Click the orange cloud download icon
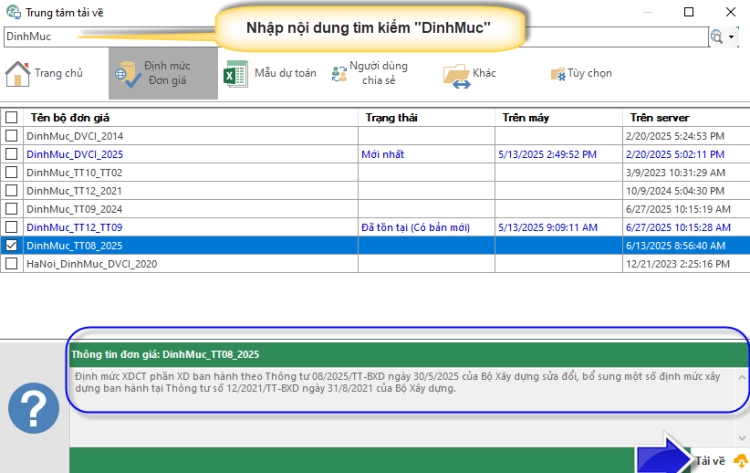This screenshot has height=473, width=750. point(741,461)
